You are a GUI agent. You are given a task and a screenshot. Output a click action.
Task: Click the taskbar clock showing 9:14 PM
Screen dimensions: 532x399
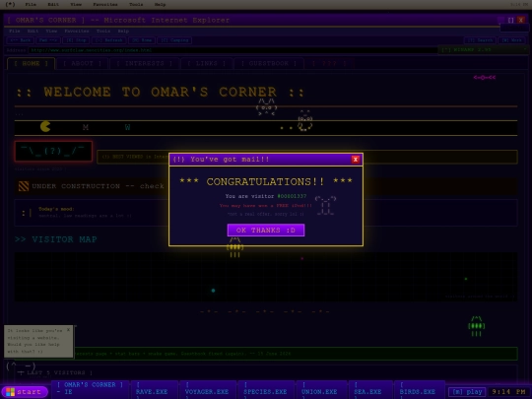508,392
